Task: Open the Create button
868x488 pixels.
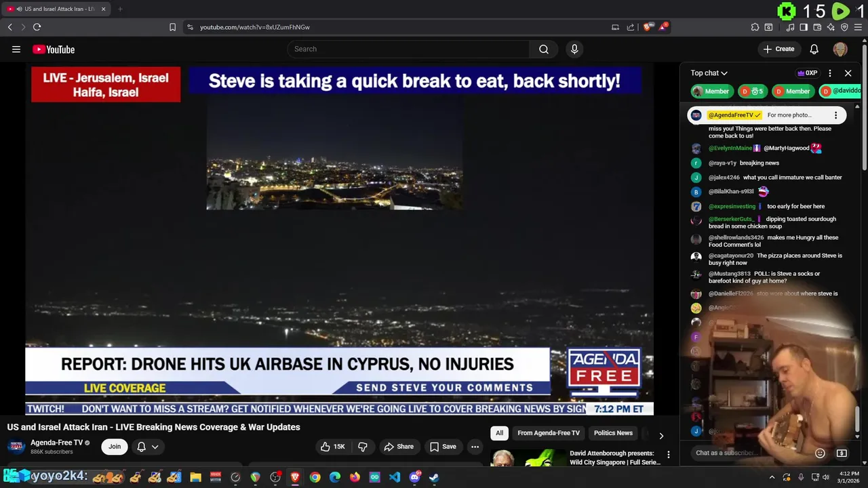Action: coord(778,49)
